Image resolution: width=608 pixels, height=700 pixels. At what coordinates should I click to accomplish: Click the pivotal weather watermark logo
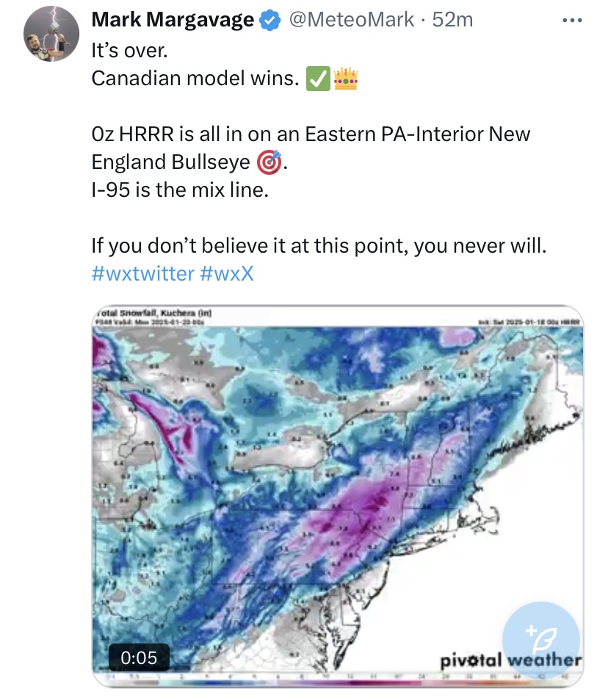(x=510, y=660)
